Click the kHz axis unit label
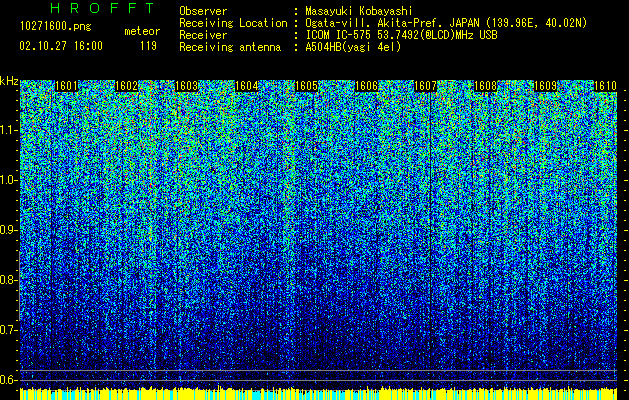The height and width of the screenshot is (400, 629). 9,81
